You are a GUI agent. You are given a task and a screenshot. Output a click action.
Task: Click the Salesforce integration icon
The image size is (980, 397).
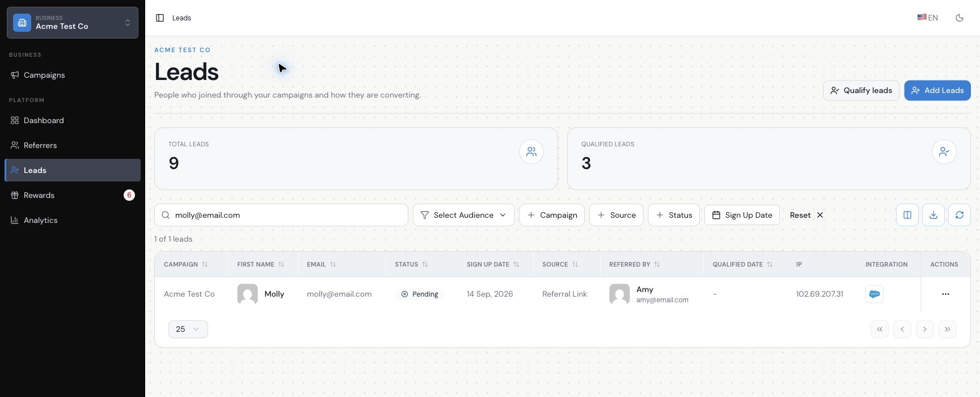[875, 294]
